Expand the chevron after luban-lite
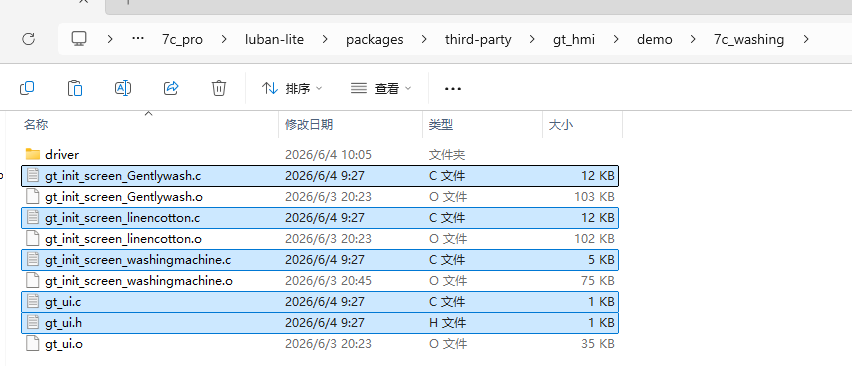This screenshot has height=366, width=852. click(325, 39)
